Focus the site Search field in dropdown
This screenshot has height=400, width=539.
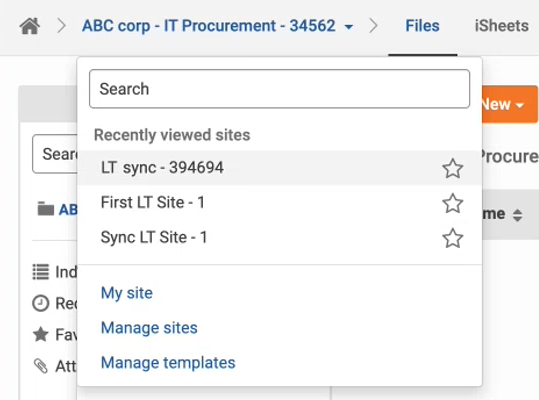tap(279, 89)
